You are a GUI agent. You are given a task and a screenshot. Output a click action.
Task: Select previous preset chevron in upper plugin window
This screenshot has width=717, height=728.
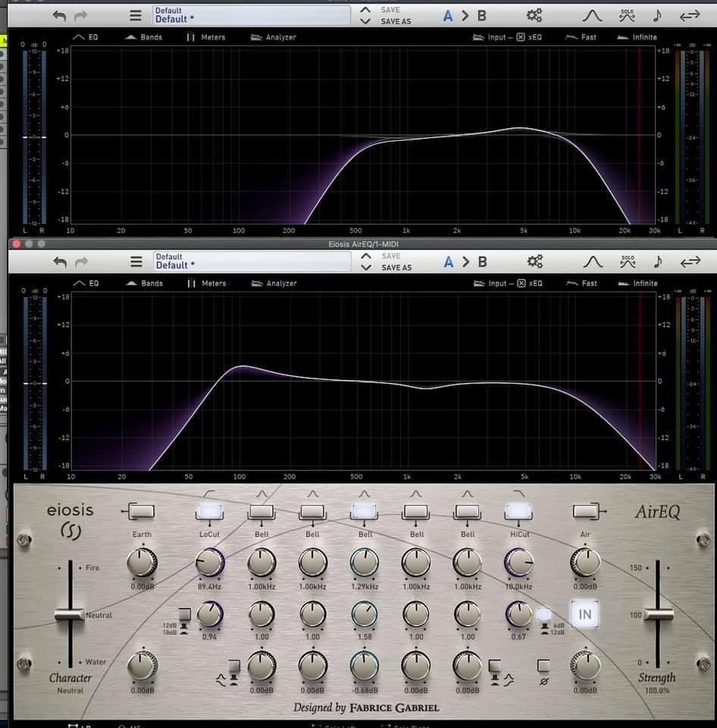[x=365, y=10]
